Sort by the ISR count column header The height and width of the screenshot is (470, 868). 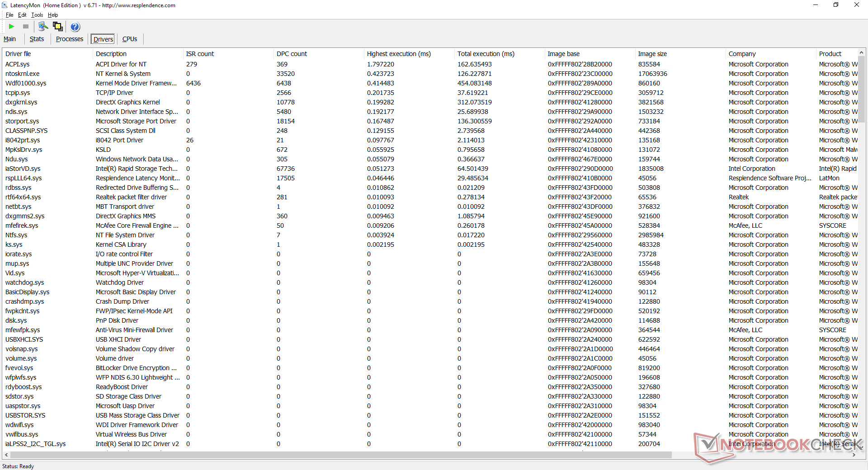click(x=228, y=54)
